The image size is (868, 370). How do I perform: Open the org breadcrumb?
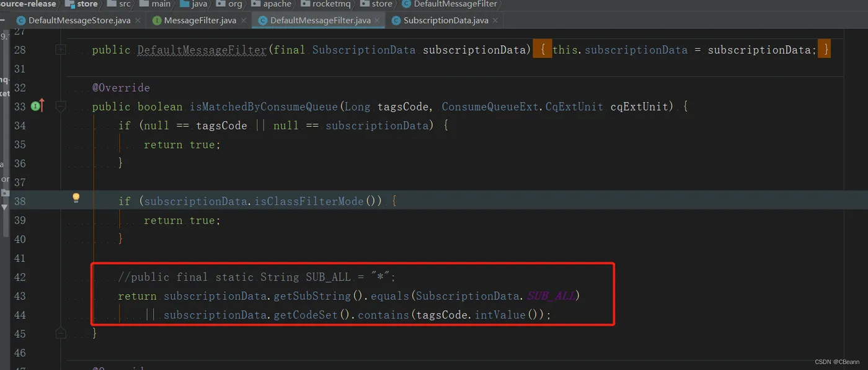click(235, 4)
